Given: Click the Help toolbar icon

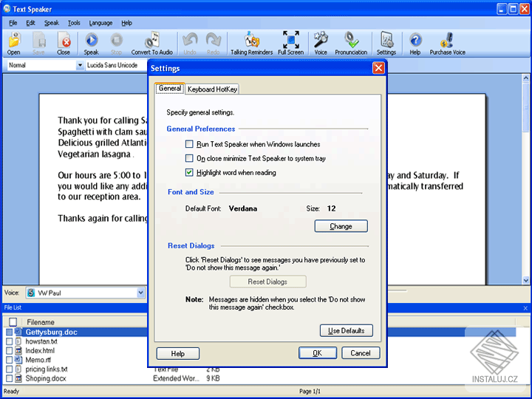Looking at the screenshot, I should [x=415, y=43].
